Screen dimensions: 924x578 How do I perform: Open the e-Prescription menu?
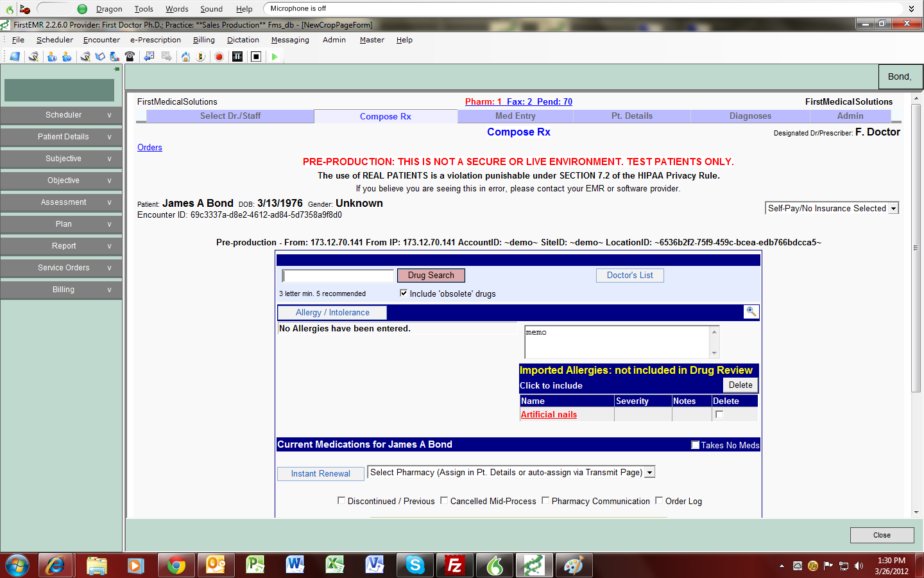point(155,40)
